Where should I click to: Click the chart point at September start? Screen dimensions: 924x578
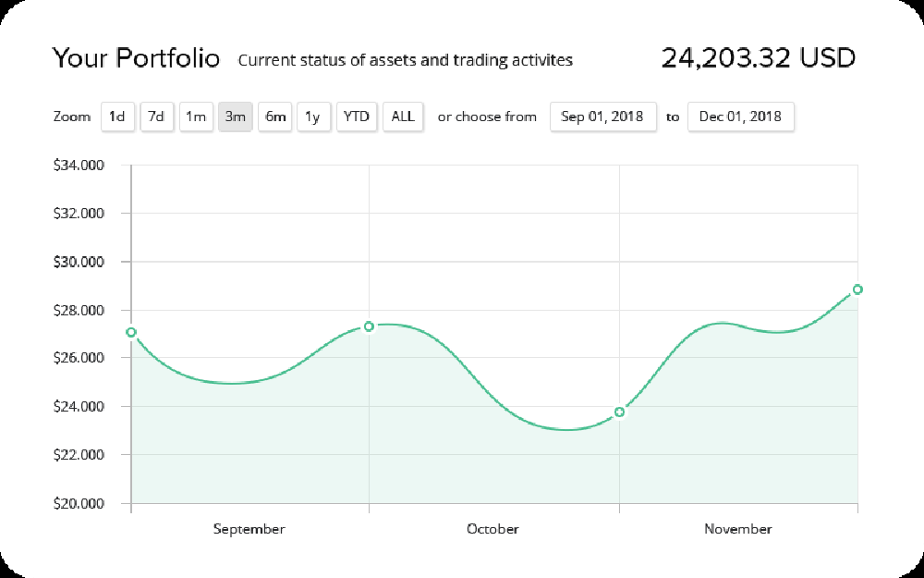(x=131, y=333)
